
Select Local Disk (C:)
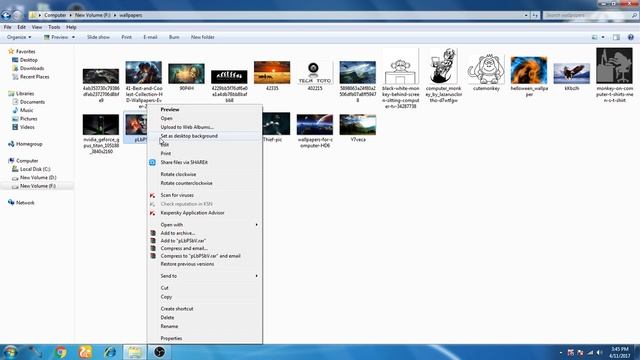tap(35, 169)
